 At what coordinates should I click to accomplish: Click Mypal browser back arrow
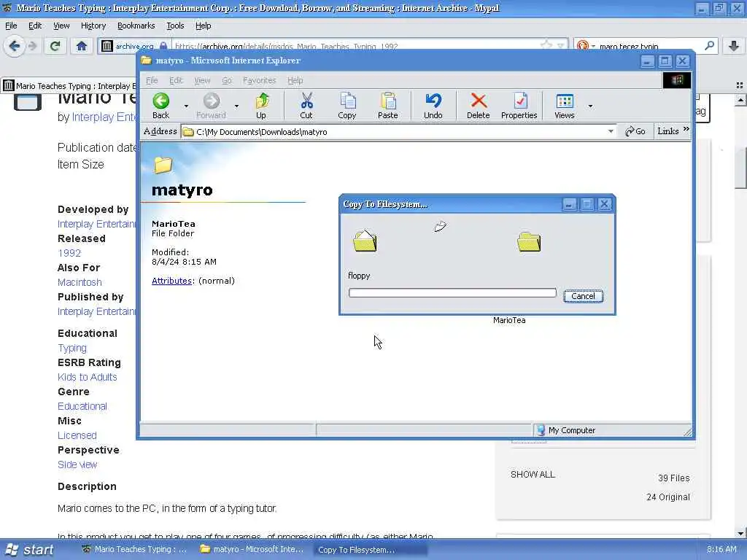click(x=15, y=46)
